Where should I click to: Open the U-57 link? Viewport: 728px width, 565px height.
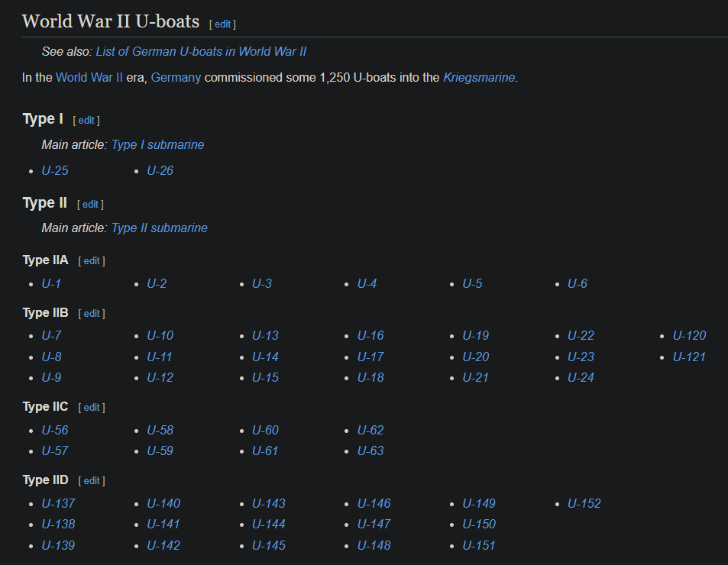click(55, 451)
